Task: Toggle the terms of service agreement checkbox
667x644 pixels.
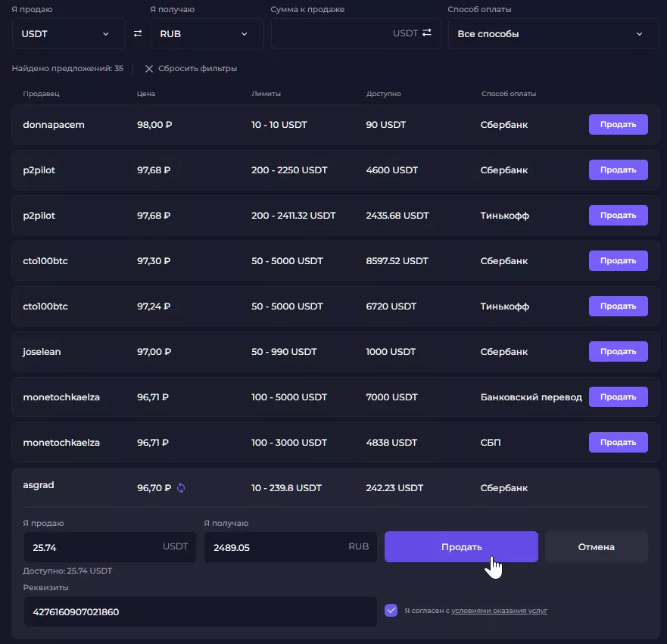Action: pyautogui.click(x=391, y=610)
